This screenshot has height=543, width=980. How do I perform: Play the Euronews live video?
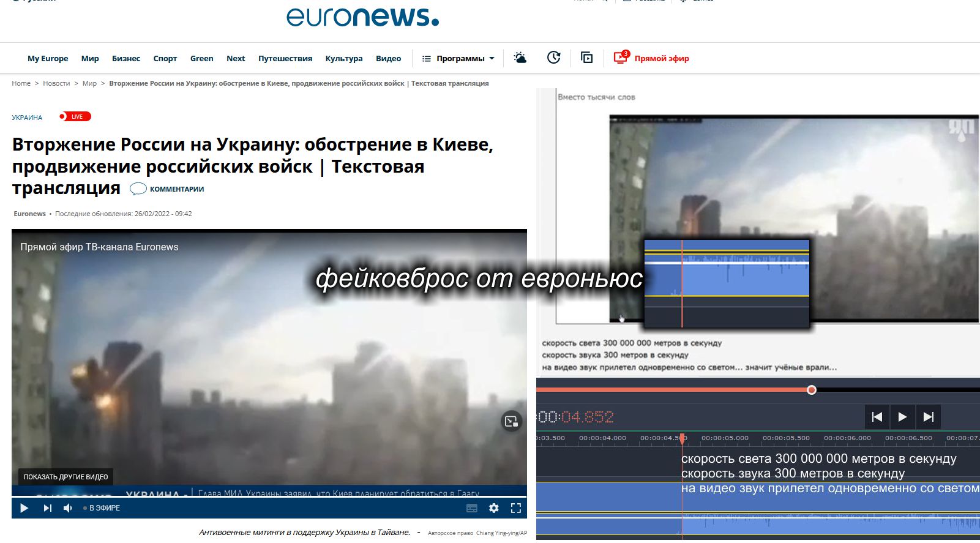tap(24, 508)
